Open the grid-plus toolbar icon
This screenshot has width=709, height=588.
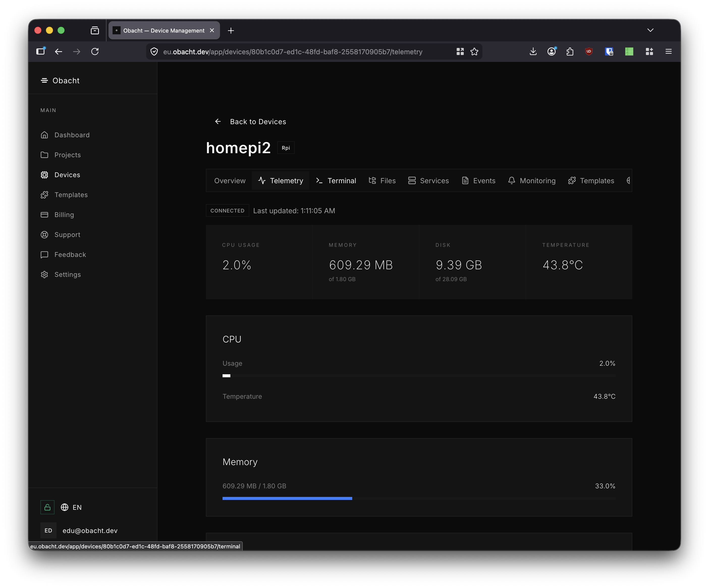649,51
